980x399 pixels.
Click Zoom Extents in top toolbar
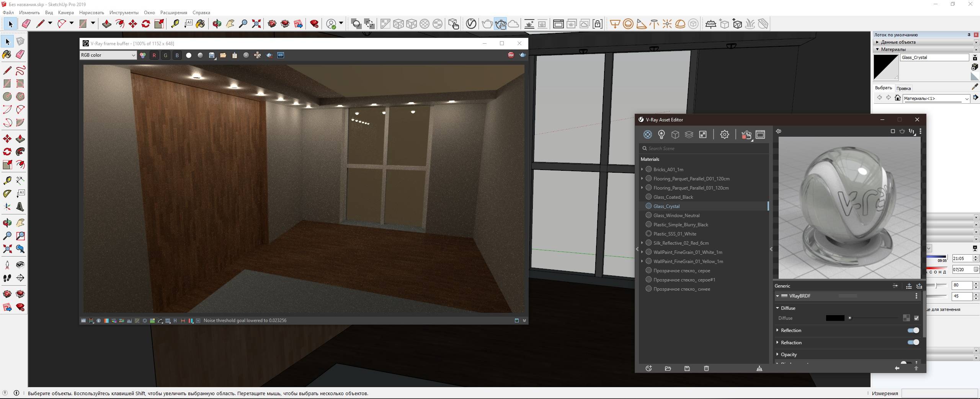click(256, 24)
